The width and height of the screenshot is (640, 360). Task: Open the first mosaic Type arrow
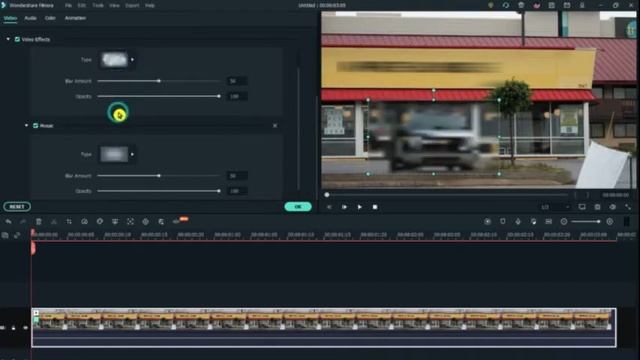pyautogui.click(x=132, y=60)
